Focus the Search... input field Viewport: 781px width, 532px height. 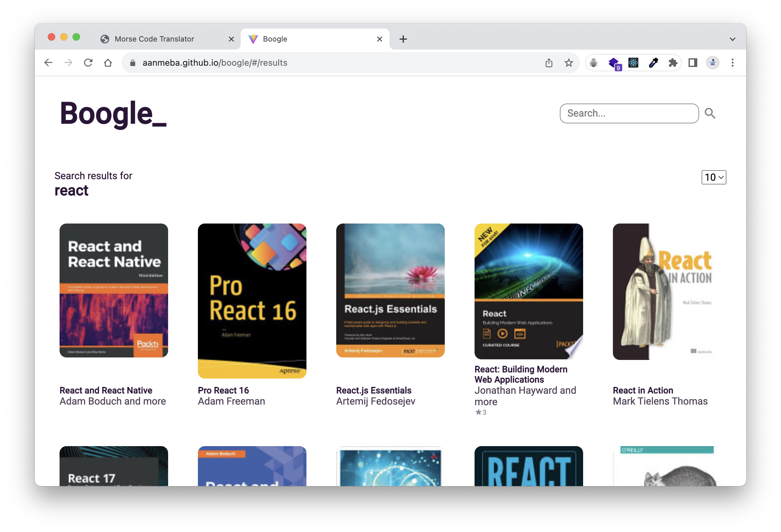(629, 113)
